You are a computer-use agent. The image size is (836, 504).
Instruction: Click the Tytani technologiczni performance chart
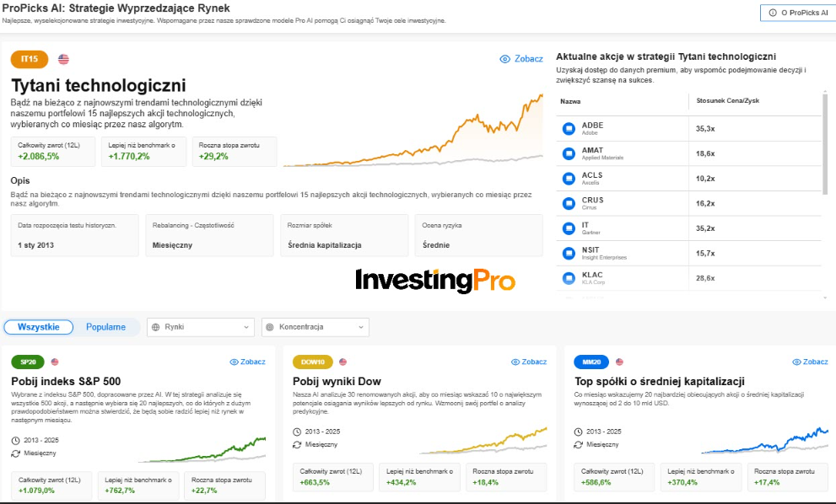(x=413, y=131)
